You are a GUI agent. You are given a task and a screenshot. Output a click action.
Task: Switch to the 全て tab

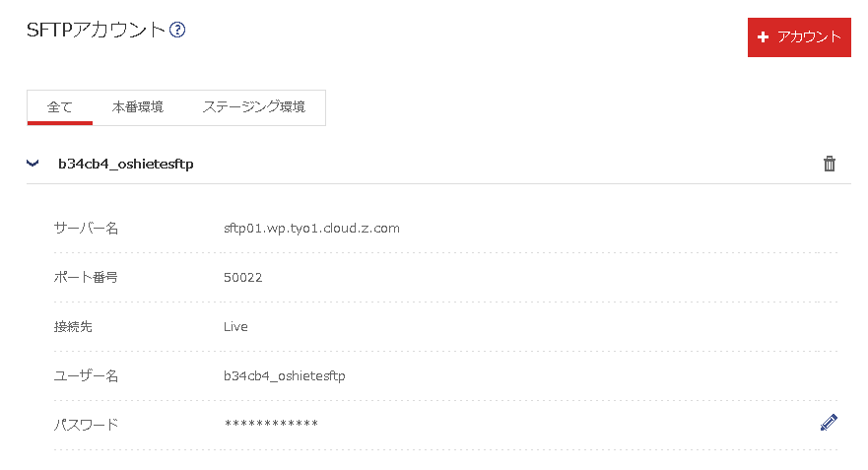click(60, 107)
